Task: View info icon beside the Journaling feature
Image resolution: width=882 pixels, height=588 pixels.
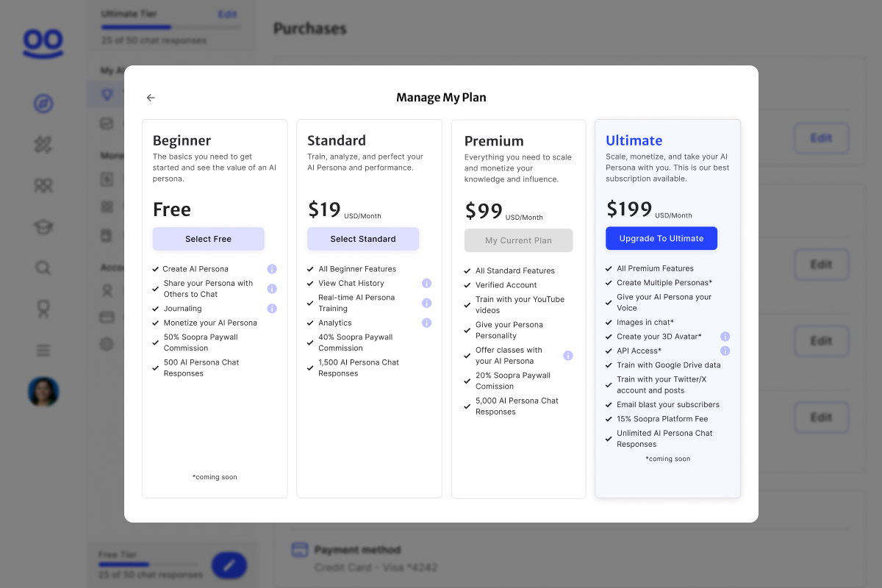Action: click(272, 309)
